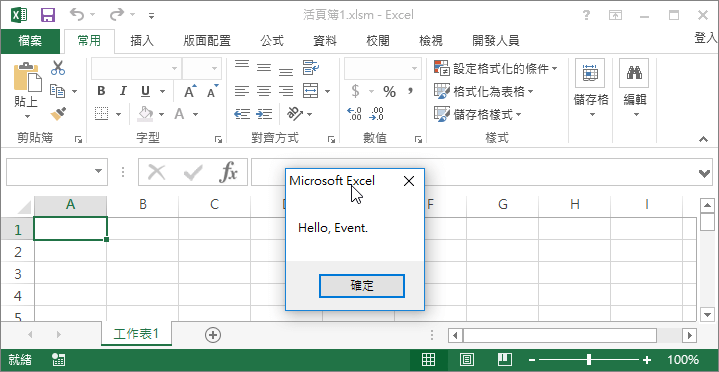Open 格式化為表格 menu

[484, 91]
